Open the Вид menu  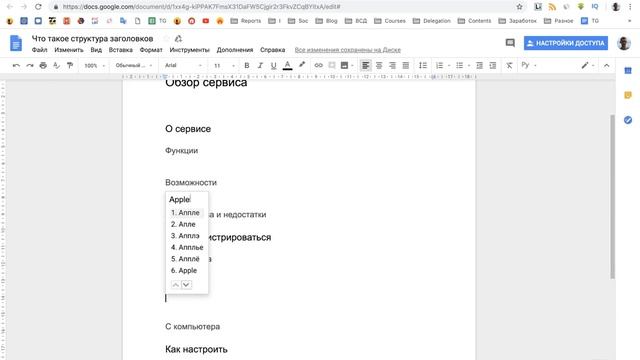click(96, 50)
